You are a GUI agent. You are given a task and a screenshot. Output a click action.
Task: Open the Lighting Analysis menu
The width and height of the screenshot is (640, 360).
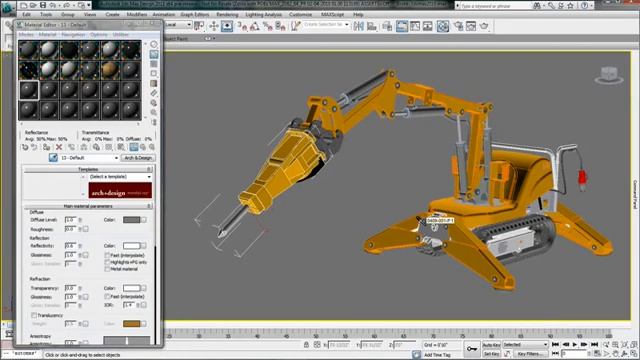click(263, 15)
